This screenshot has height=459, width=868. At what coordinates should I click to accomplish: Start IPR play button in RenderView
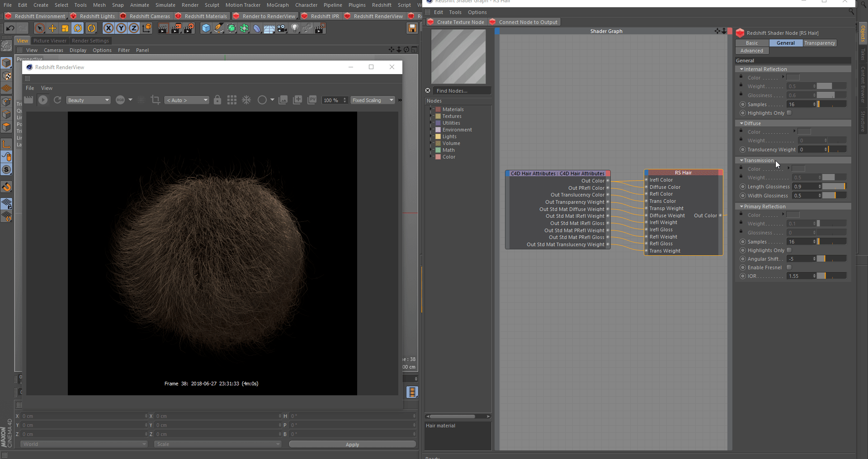tap(43, 100)
